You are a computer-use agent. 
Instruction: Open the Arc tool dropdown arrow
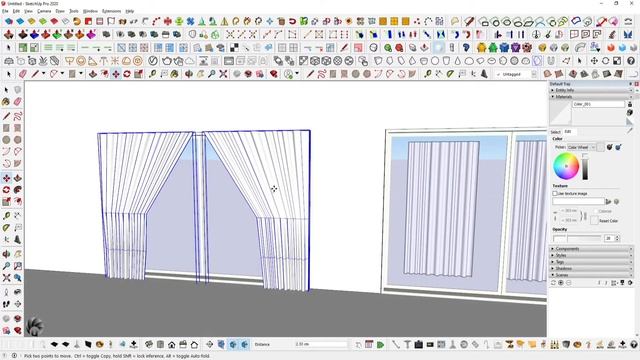pos(62,74)
